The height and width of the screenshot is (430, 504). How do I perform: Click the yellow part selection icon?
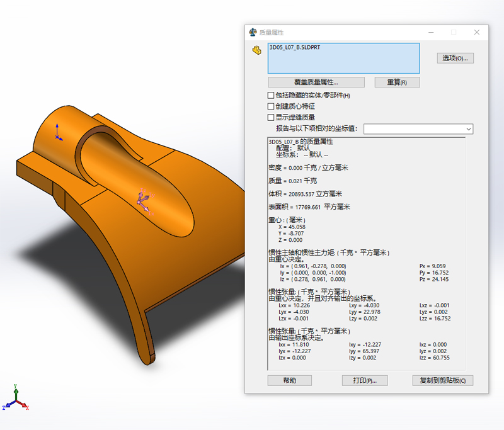[x=256, y=50]
